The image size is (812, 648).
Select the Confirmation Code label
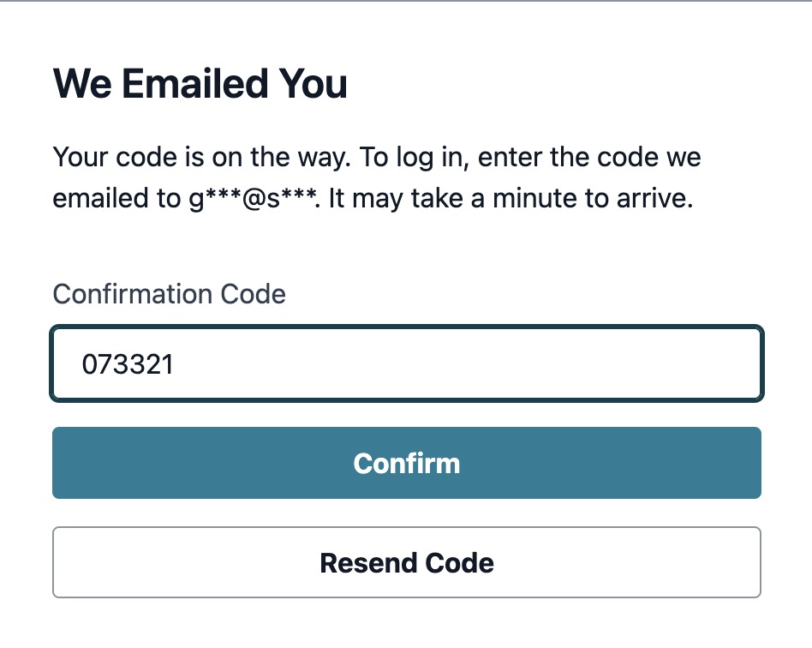[x=169, y=294]
